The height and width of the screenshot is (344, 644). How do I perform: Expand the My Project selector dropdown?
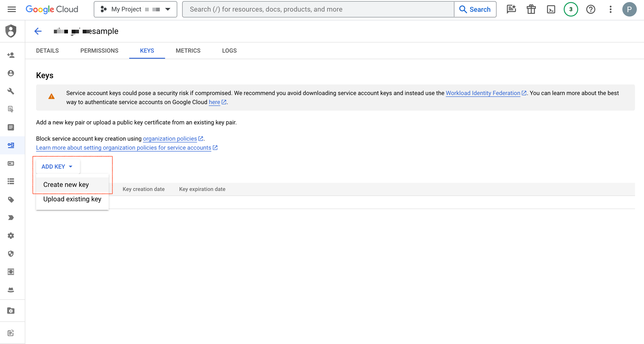tap(135, 9)
